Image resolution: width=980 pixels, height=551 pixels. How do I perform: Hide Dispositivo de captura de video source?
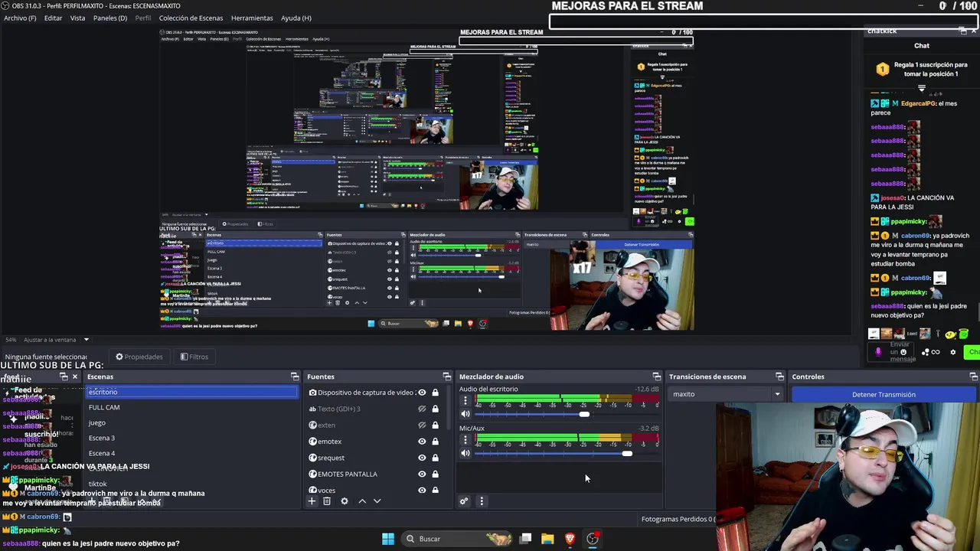point(422,393)
